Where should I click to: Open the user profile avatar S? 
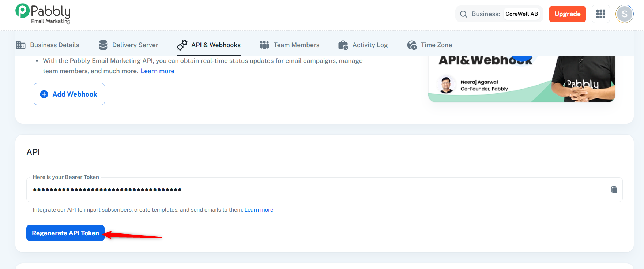pos(625,14)
